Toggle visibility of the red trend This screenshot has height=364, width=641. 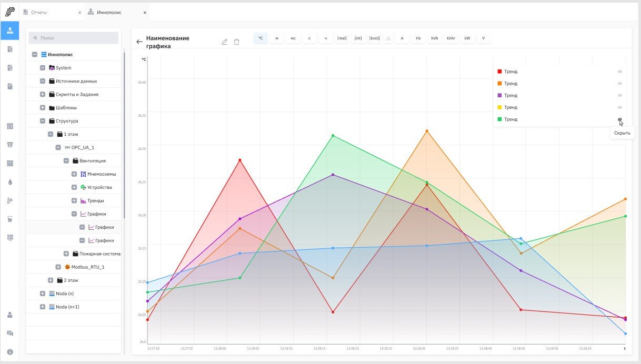tap(620, 72)
